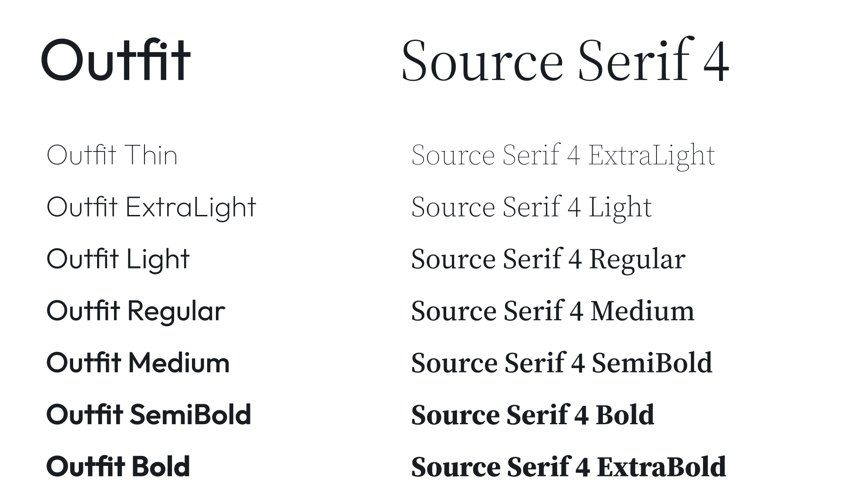Click Source Serif 4 Regular sample
868x489 pixels.
548,260
